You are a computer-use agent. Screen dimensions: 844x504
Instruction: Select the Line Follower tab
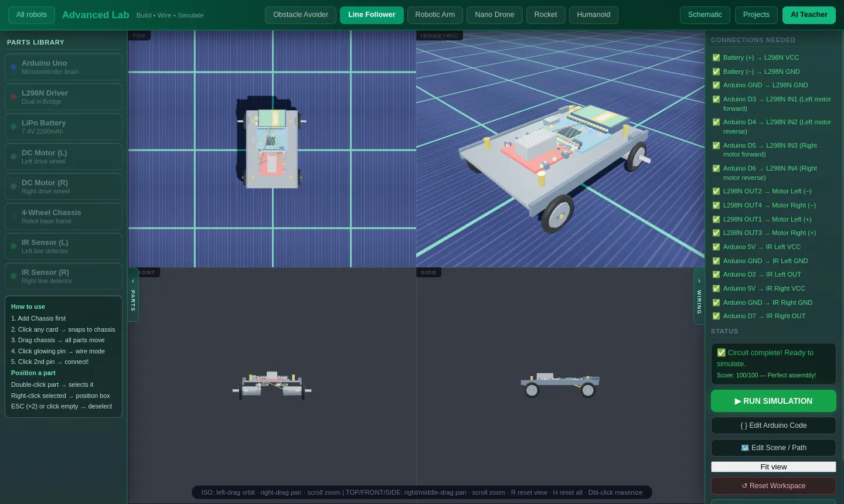click(372, 15)
